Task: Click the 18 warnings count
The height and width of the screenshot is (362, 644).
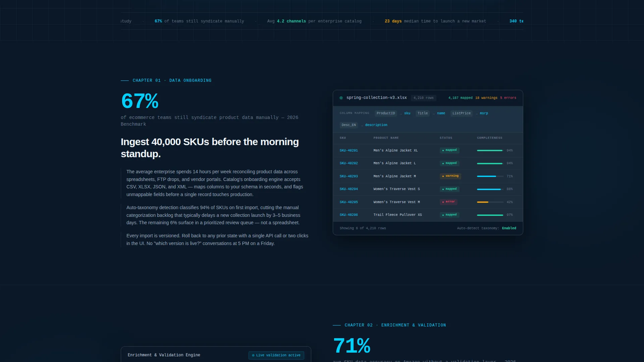Action: [486, 98]
